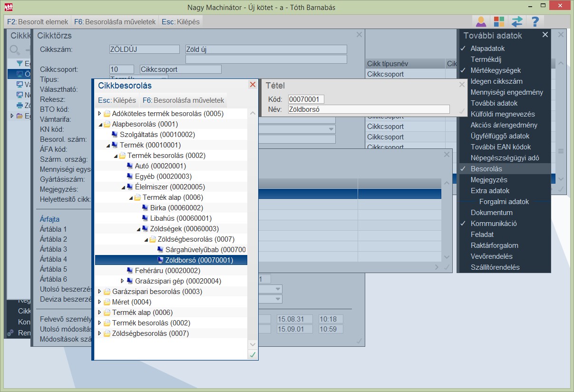Expand the Graázsipari gép (00020004) node

pos(122,281)
